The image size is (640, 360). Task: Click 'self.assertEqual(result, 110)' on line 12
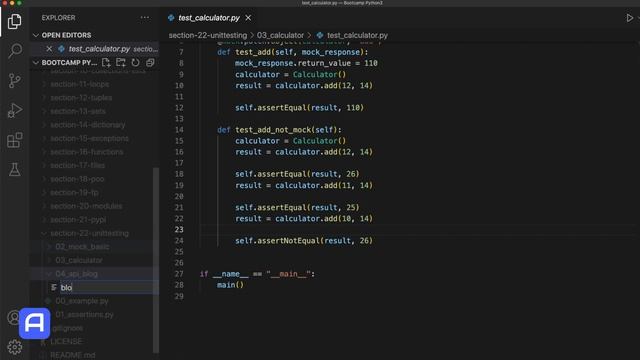299,108
